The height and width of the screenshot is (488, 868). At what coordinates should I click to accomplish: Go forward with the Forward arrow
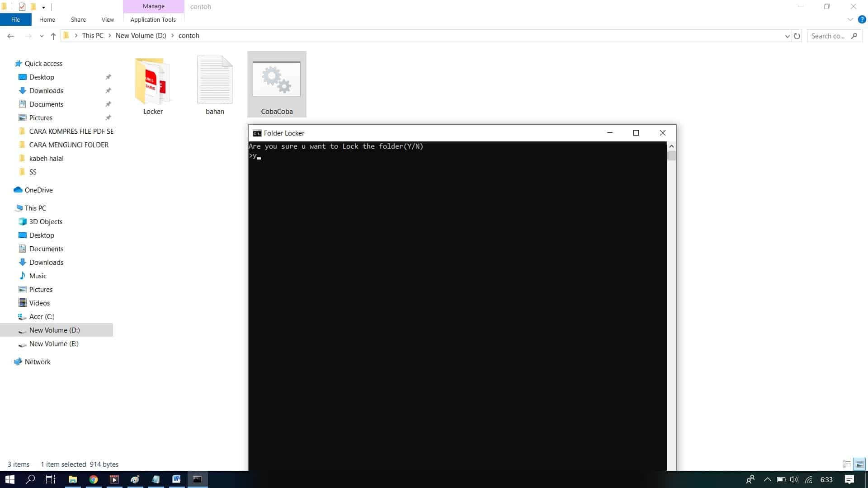pos(28,36)
